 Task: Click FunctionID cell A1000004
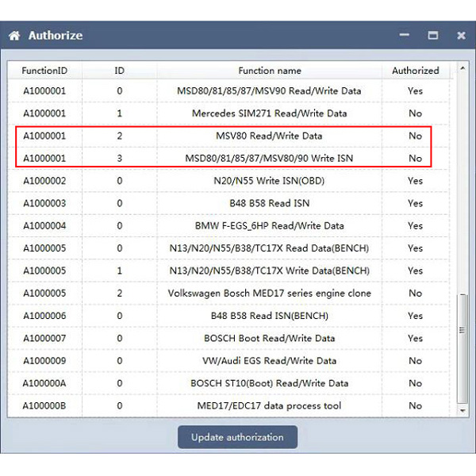[x=44, y=225]
